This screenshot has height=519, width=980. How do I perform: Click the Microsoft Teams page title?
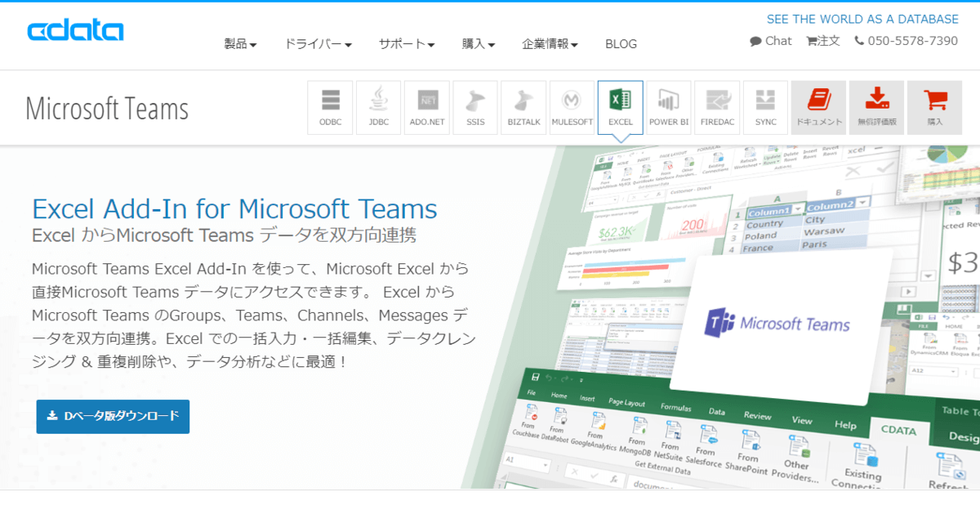coord(107,109)
